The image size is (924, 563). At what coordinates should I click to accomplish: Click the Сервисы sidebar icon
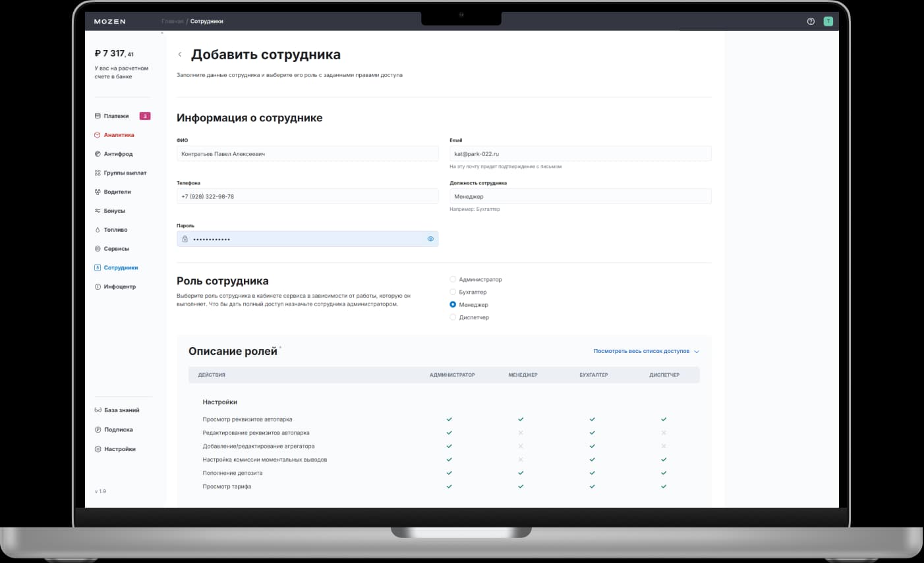tap(98, 249)
